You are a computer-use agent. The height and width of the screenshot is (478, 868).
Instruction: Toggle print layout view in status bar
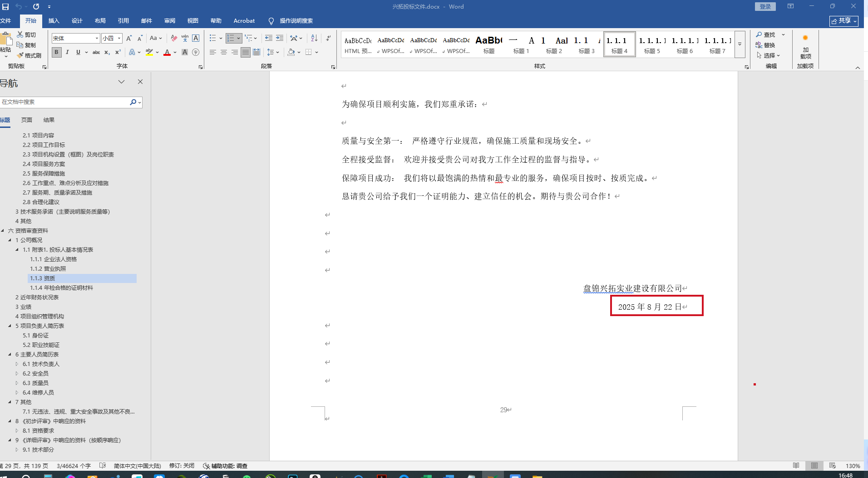point(814,466)
